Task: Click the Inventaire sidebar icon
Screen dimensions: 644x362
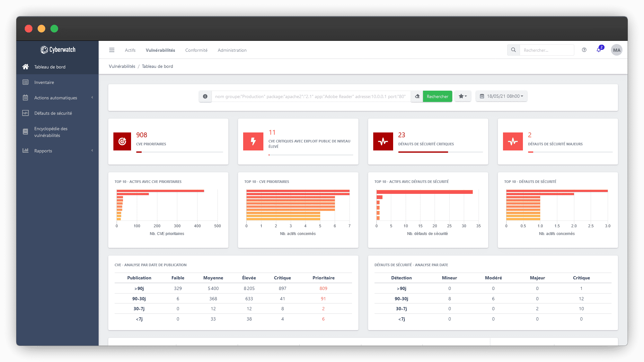Action: pos(25,82)
